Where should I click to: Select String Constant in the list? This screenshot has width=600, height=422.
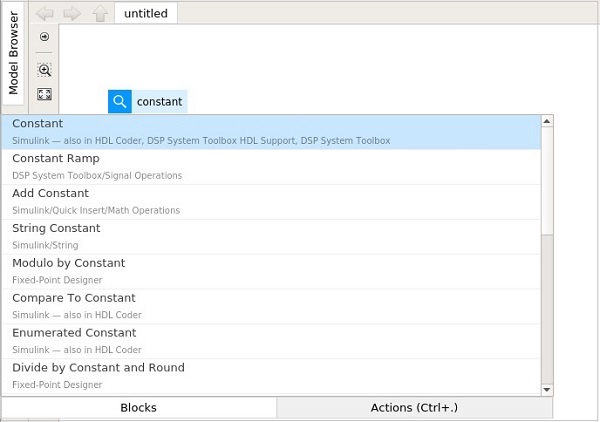click(x=270, y=236)
